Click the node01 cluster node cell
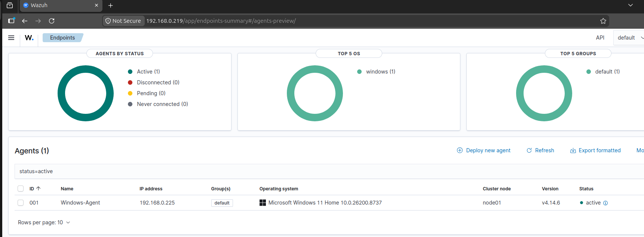Screen dimensions: 644x237 click(492, 203)
